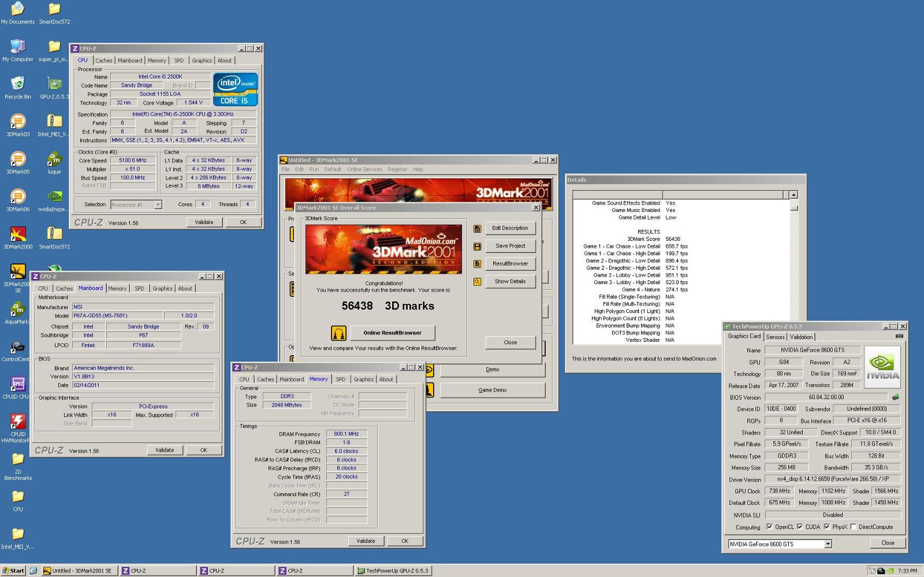The height and width of the screenshot is (577, 924).
Task: Switch to the Validation tab in GPU-Z
Action: (x=801, y=337)
